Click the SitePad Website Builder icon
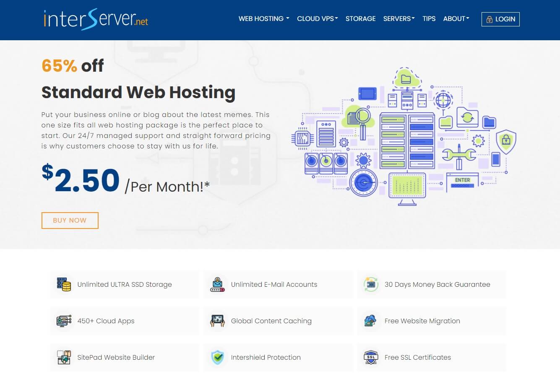The width and height of the screenshot is (560, 392). 64,357
